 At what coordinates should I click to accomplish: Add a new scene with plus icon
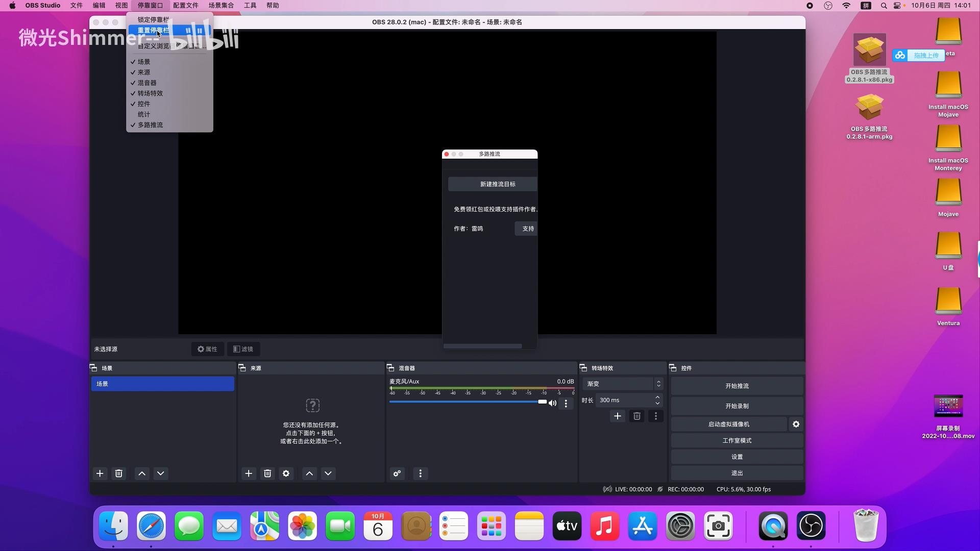tap(100, 473)
